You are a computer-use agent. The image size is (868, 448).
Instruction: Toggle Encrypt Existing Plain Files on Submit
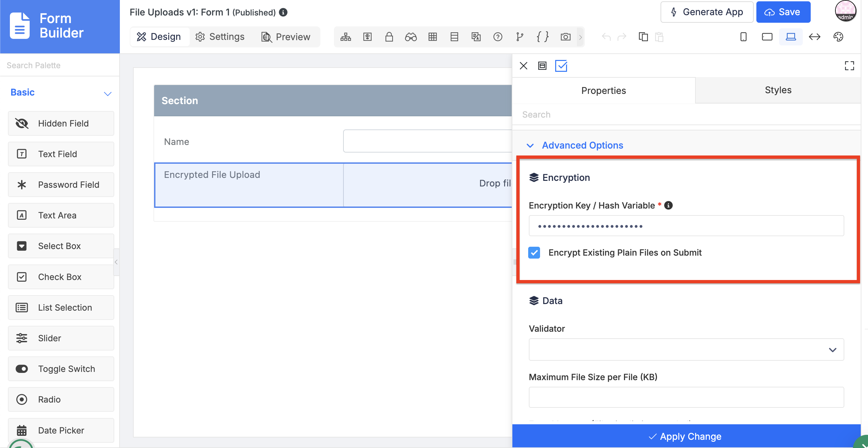pos(534,252)
